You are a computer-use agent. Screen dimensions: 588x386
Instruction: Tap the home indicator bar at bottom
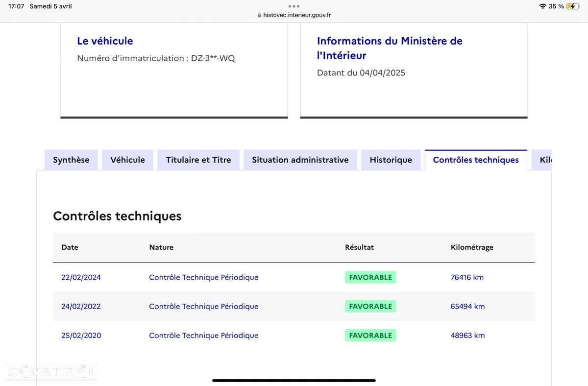(294, 380)
